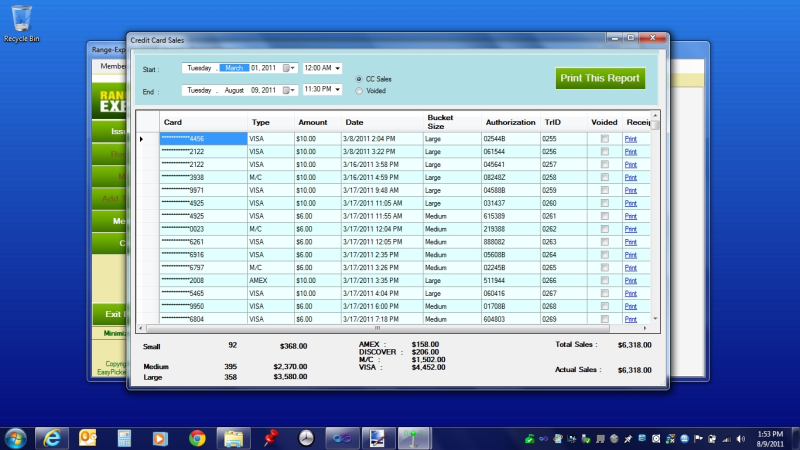Viewport: 800px width, 450px height.
Task: Click the Print This Report button
Action: [600, 79]
